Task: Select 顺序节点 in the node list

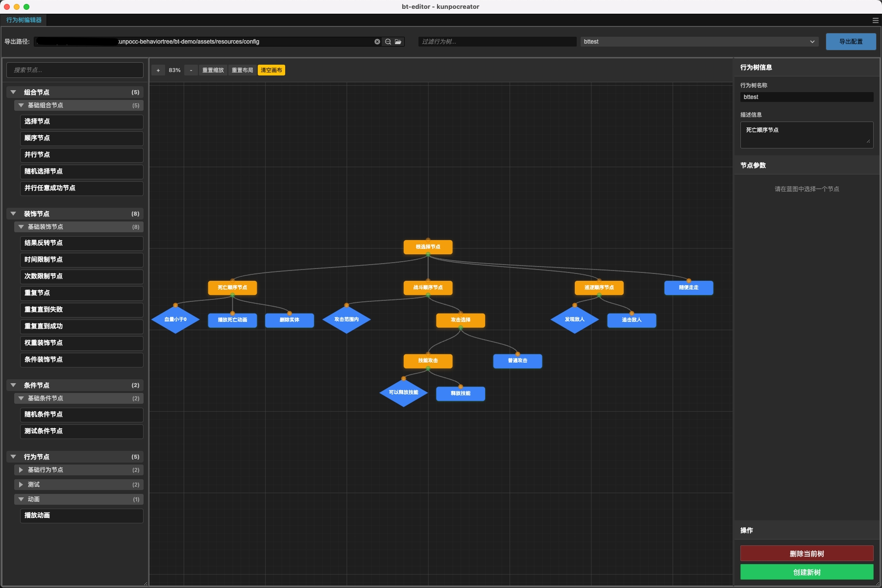Action: tap(81, 138)
